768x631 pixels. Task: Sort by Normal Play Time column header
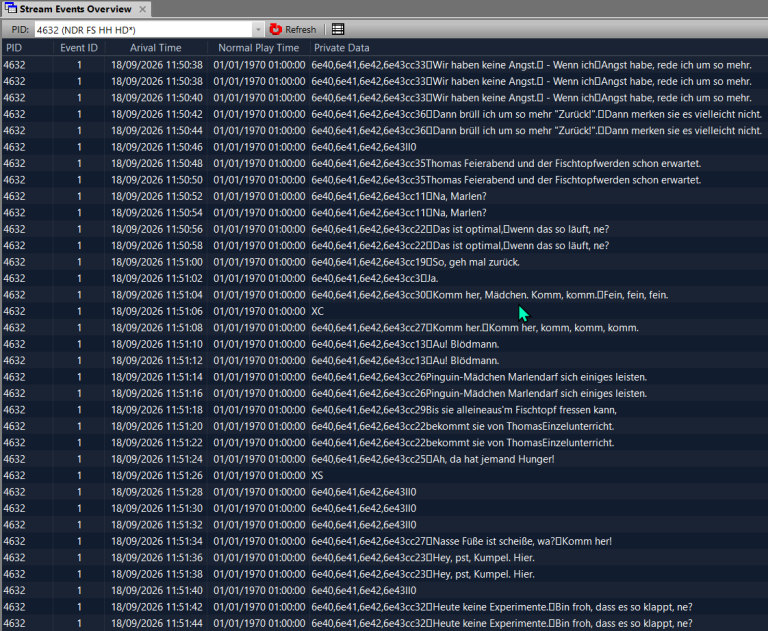(259, 48)
